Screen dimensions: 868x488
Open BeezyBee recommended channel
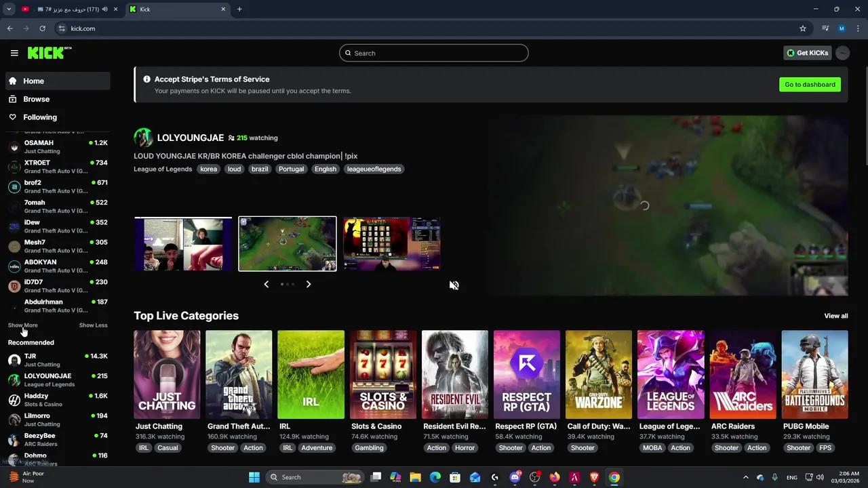click(58, 439)
